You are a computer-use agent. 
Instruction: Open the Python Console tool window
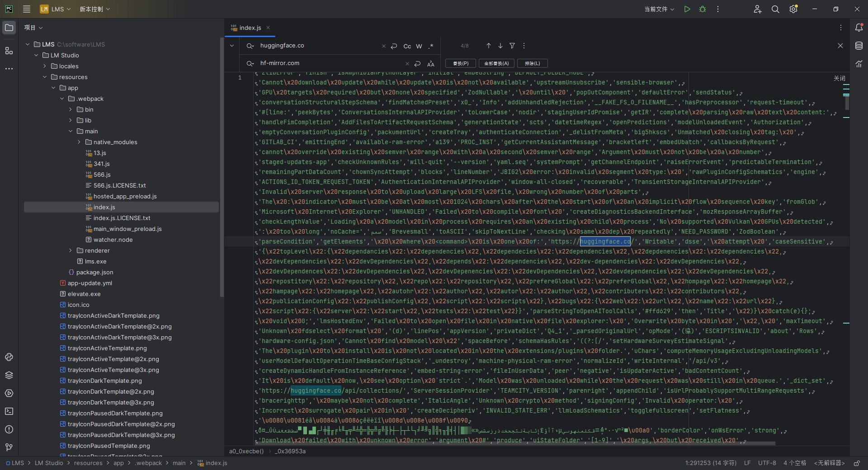[x=9, y=357]
